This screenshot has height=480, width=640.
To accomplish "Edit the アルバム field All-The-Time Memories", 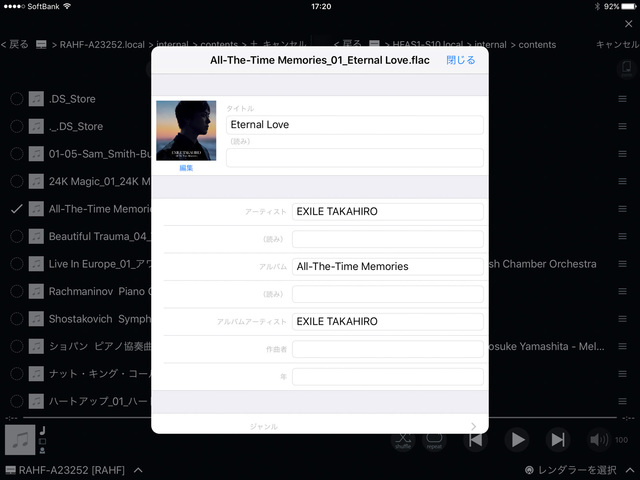I will (x=388, y=267).
